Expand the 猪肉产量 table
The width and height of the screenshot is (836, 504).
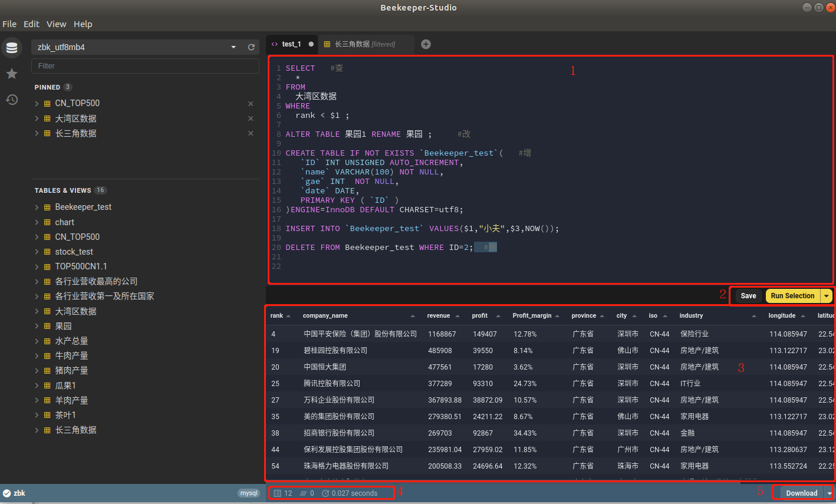click(x=37, y=370)
